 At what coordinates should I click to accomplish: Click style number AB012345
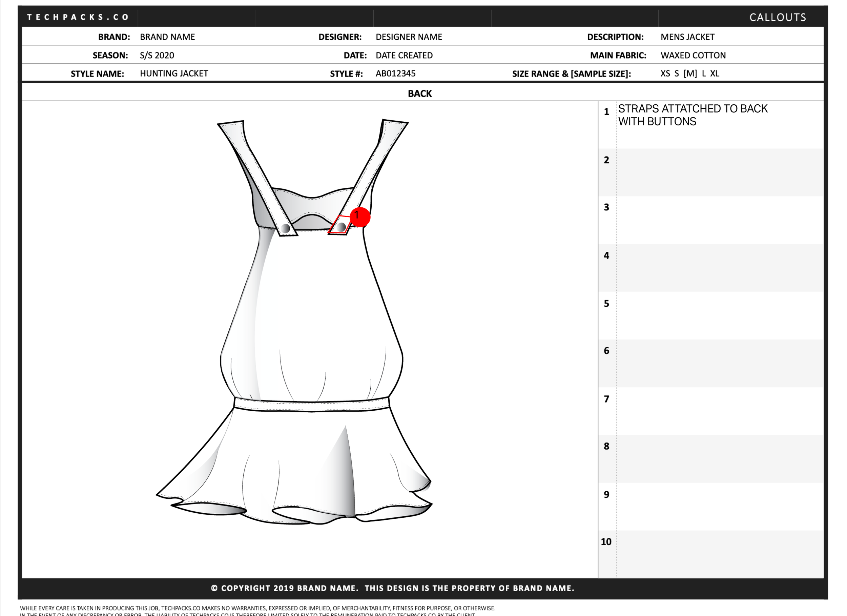(x=395, y=74)
